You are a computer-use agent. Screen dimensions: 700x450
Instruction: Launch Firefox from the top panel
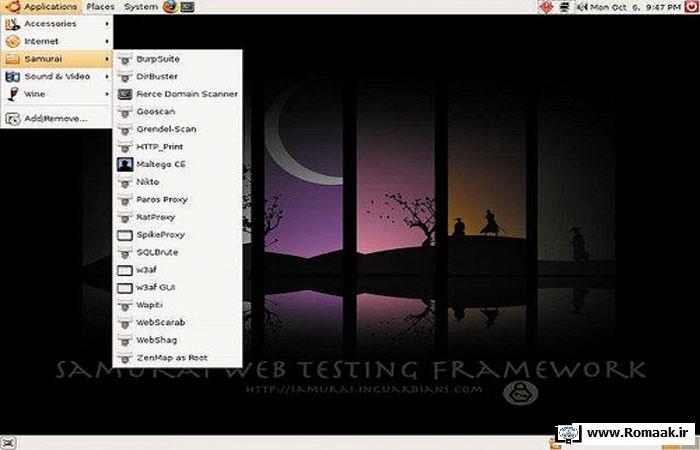click(x=170, y=7)
